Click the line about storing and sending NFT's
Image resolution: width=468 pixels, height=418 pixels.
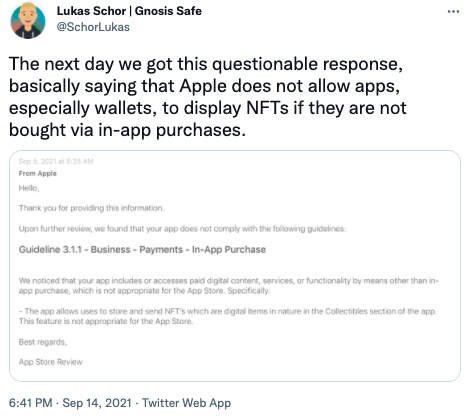[x=228, y=311]
